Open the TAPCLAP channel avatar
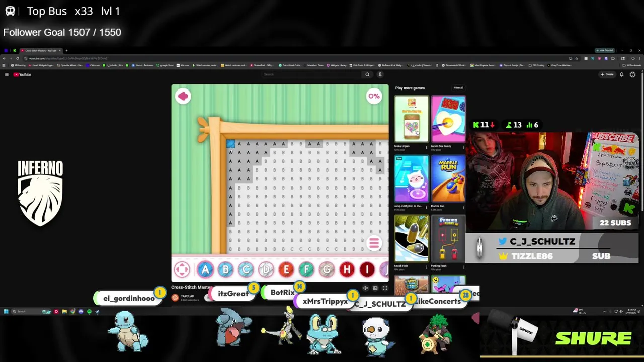The height and width of the screenshot is (362, 644). [x=175, y=298]
